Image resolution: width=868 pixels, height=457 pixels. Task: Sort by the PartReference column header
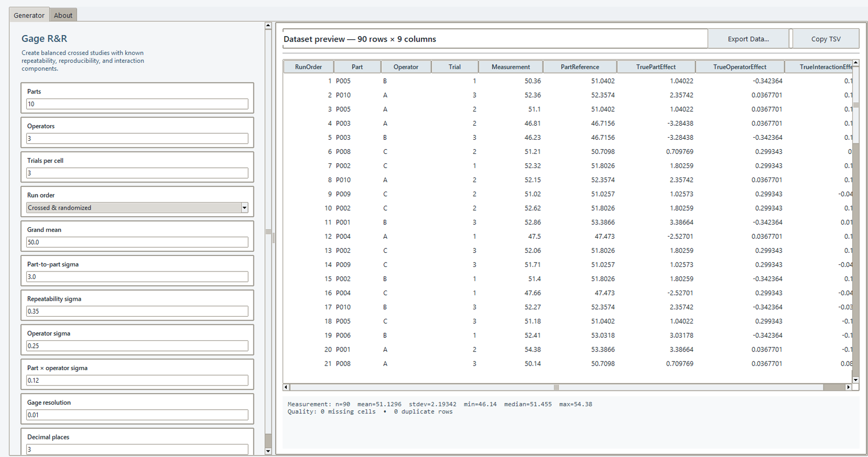pos(580,67)
